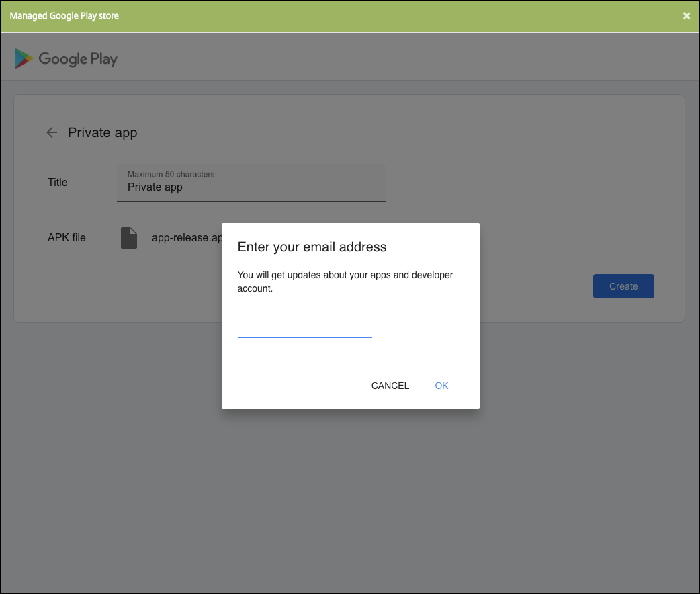Click the Google Play triangle logo
The width and height of the screenshot is (700, 594).
coord(24,58)
